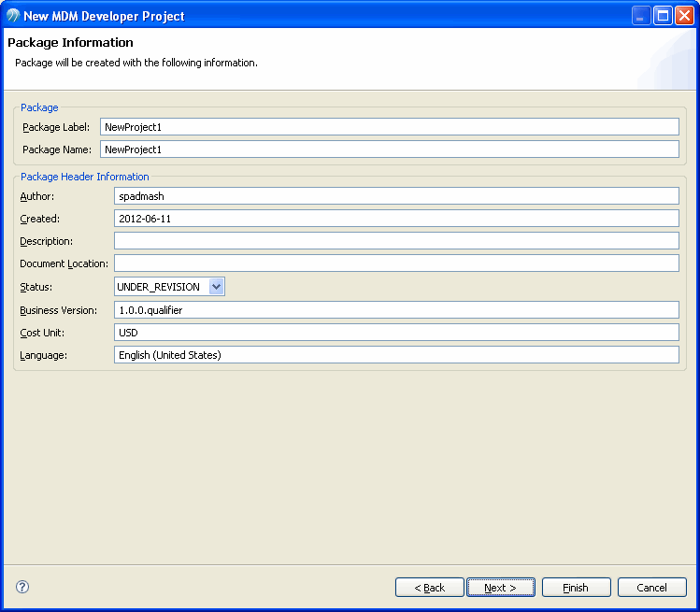This screenshot has height=612, width=700.
Task: Click the blue Package group title
Action: point(39,107)
